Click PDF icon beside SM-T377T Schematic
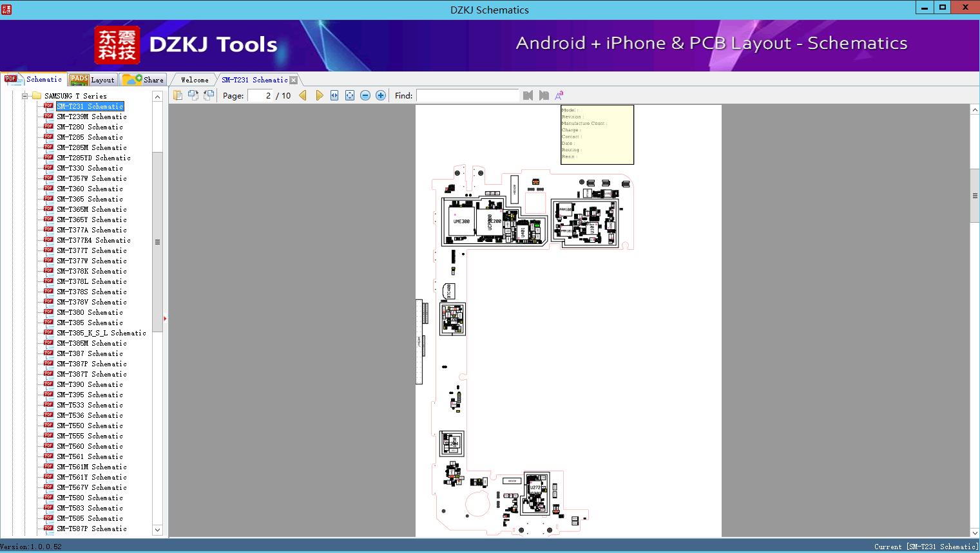The height and width of the screenshot is (553, 980). point(48,250)
